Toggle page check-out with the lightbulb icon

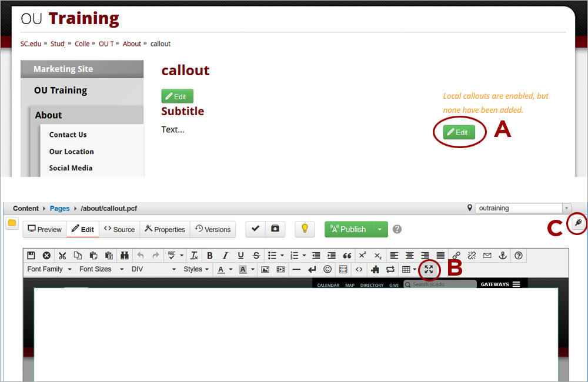point(305,229)
